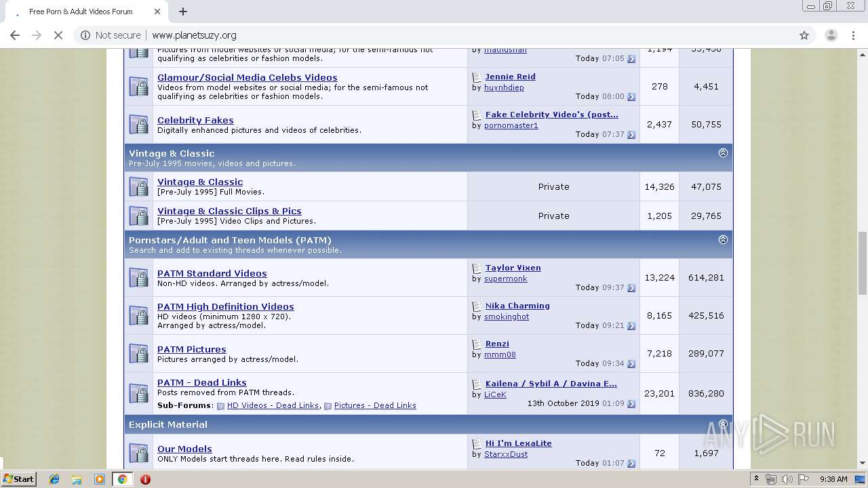Go to last post icon at Today 07:05
The height and width of the screenshot is (488, 868).
[631, 59]
